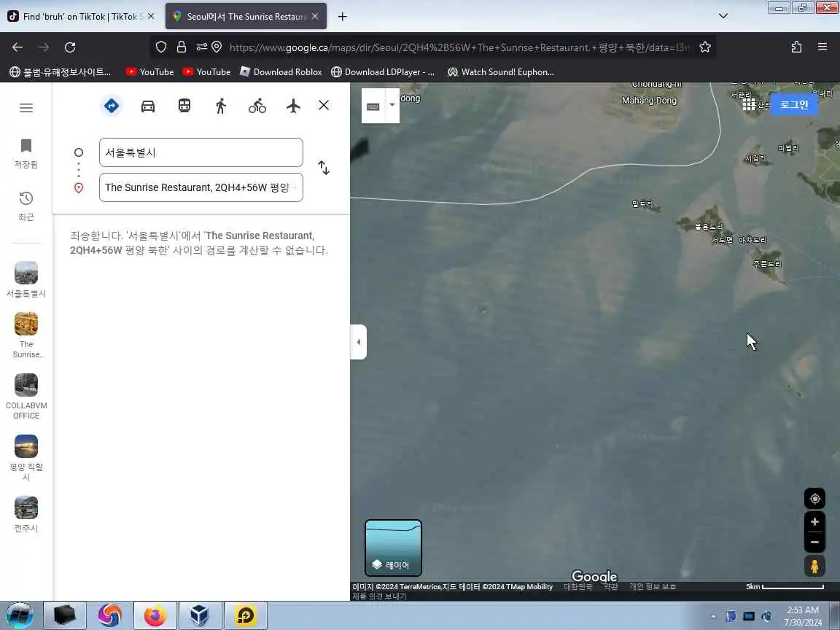Open tracking protection shield icon
The width and height of the screenshot is (840, 630).
[160, 47]
